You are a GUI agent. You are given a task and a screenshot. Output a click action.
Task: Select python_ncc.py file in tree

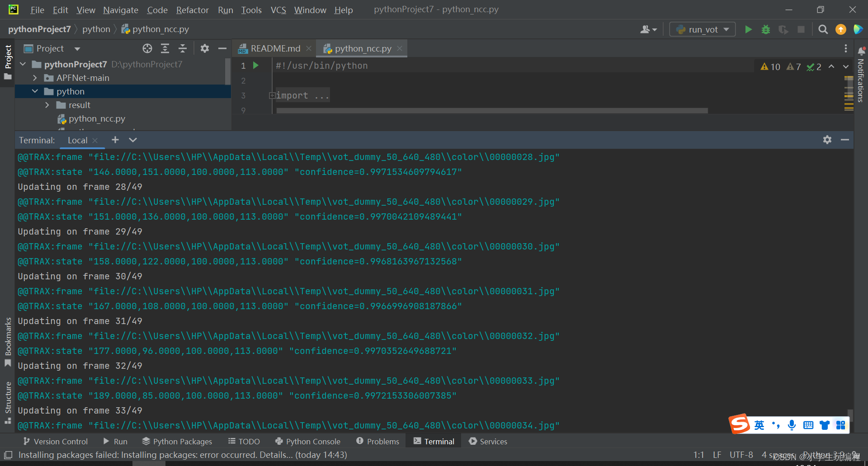[x=97, y=118]
